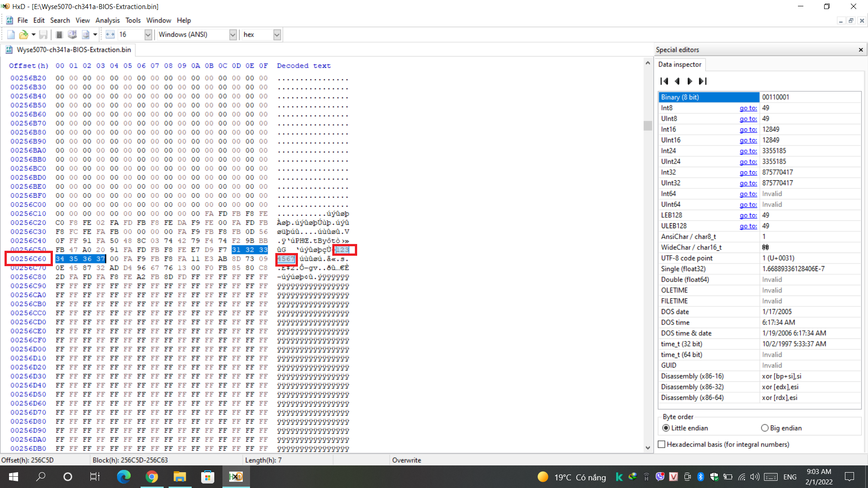The image size is (868, 488).
Task: Open the hex offset base dropdown
Action: (277, 35)
